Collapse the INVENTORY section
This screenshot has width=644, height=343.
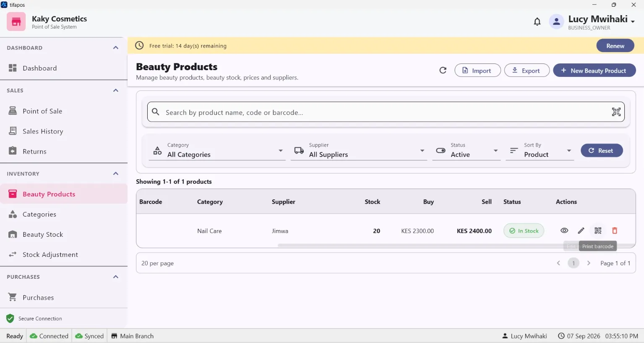(116, 173)
